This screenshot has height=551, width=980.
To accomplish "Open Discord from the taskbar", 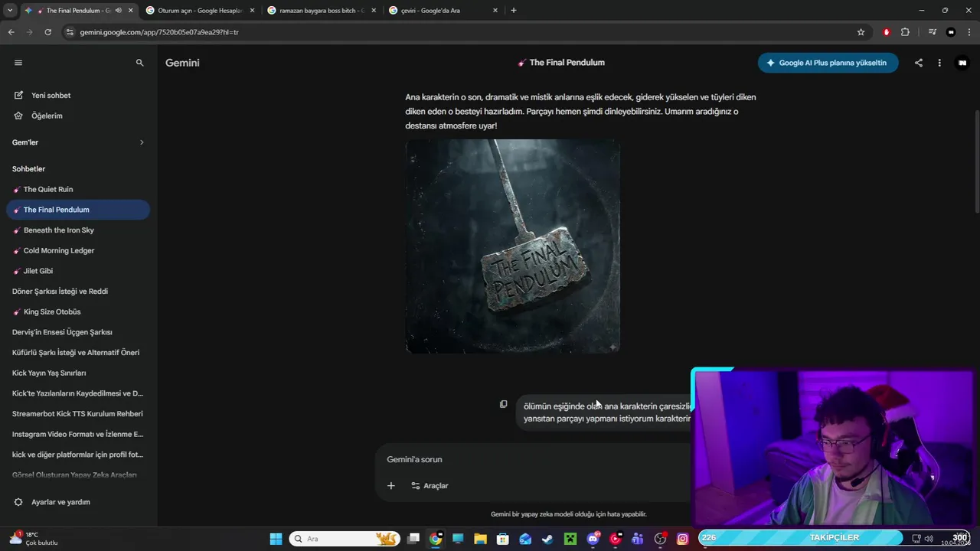I will pyautogui.click(x=593, y=539).
